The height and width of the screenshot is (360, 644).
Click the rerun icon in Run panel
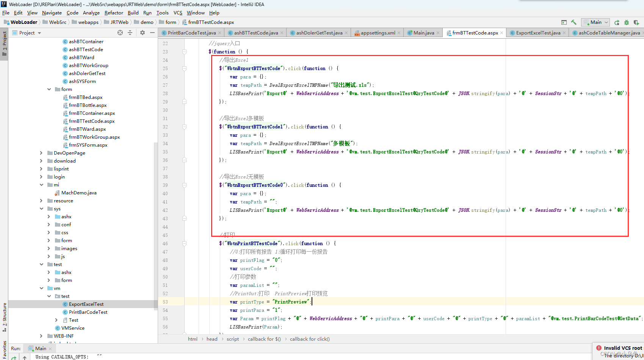point(14,358)
